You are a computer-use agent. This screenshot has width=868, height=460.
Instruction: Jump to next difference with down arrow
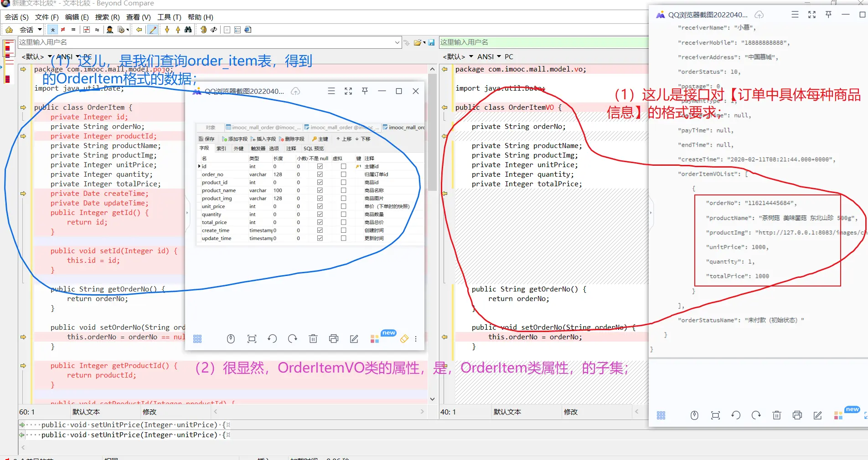(x=167, y=30)
